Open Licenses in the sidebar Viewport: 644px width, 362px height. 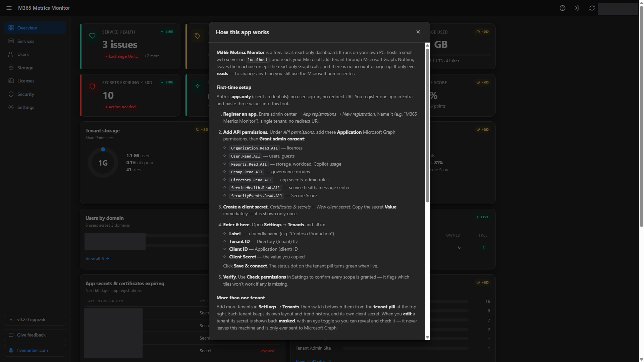click(35, 81)
